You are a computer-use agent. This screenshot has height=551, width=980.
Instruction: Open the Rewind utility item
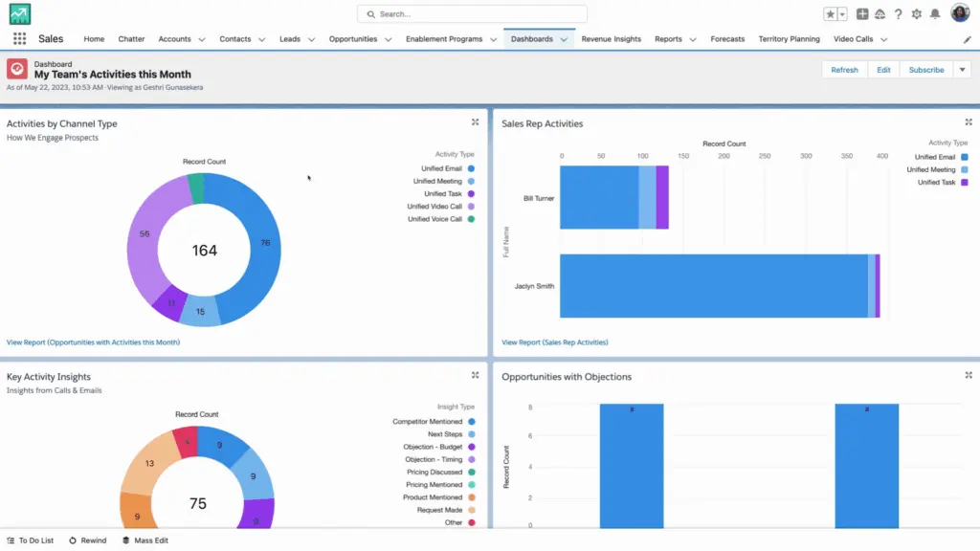[87, 540]
